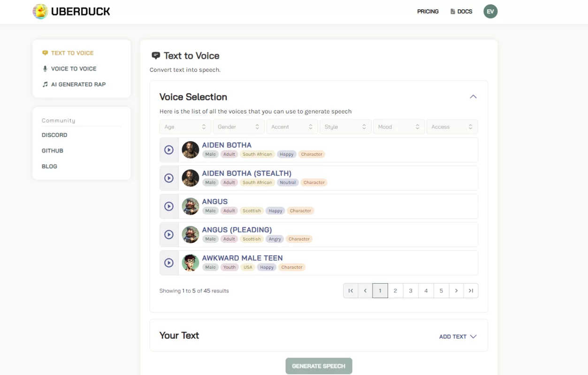This screenshot has height=375, width=588.
Task: Go to next page arrow
Action: pos(456,291)
